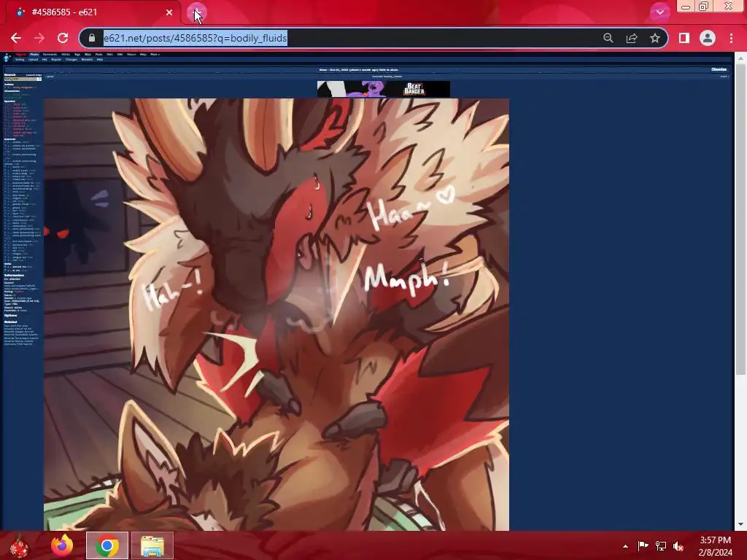
Task: Open the Comments menu item
Action: click(50, 54)
